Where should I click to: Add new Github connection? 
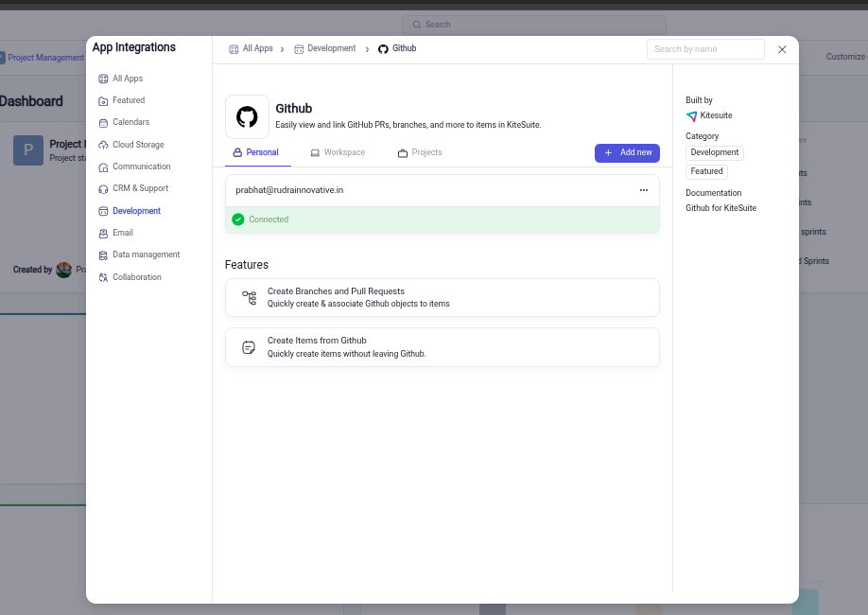point(627,153)
